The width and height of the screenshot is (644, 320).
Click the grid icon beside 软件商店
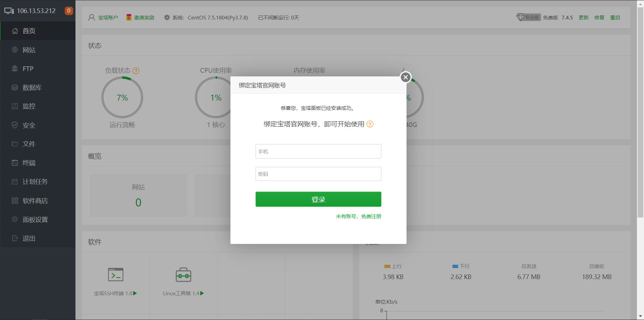[15, 200]
